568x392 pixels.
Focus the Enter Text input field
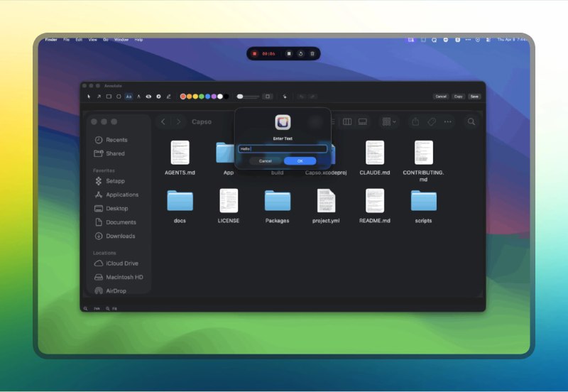(x=283, y=149)
